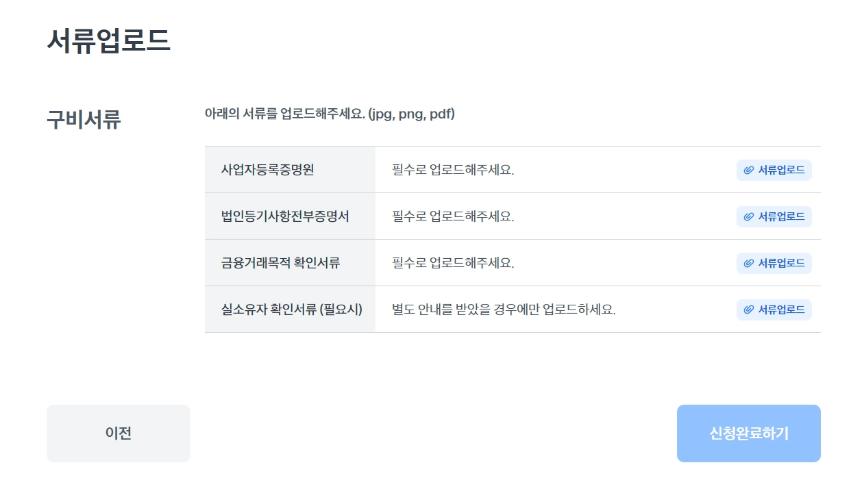This screenshot has width=851, height=504.
Task: Select the 금융거래목적 확인서류 row label
Action: (x=280, y=263)
